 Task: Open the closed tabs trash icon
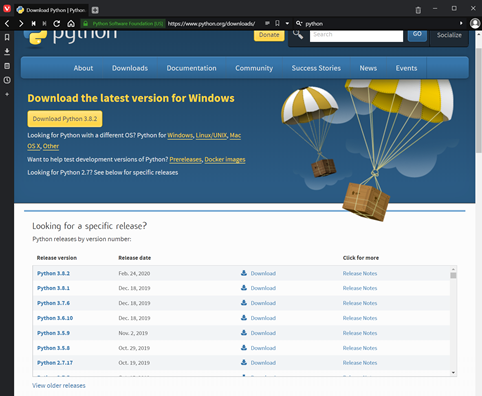pyautogui.click(x=418, y=10)
